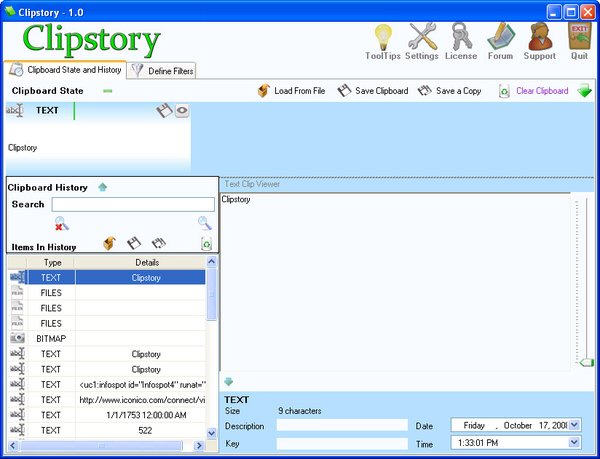Screen dimensions: 600x459
Task: Select the BITMAP history row
Action: (107, 339)
